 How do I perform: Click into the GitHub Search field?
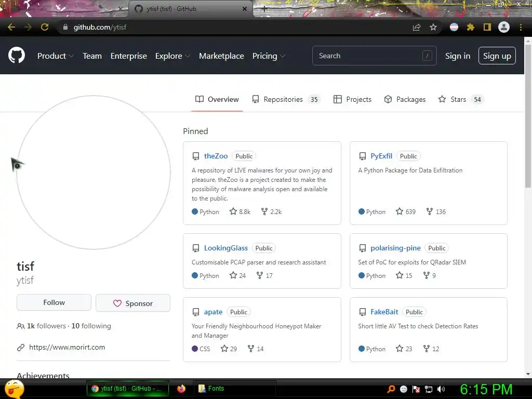pyautogui.click(x=374, y=56)
